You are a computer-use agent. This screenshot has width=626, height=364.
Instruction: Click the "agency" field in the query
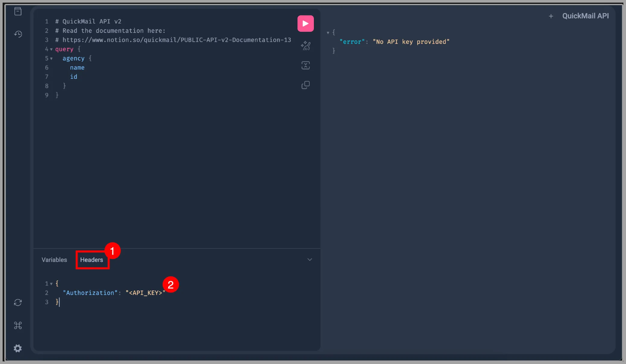pyautogui.click(x=74, y=58)
